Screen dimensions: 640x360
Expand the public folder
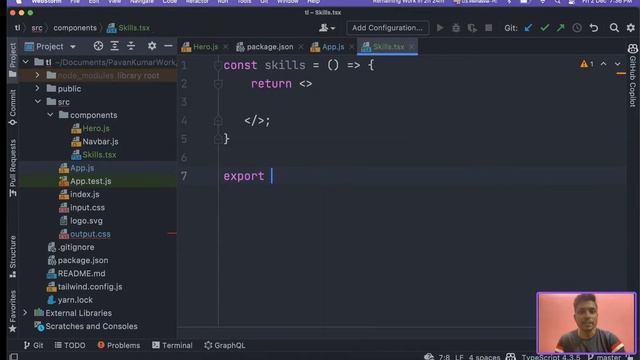point(37,88)
